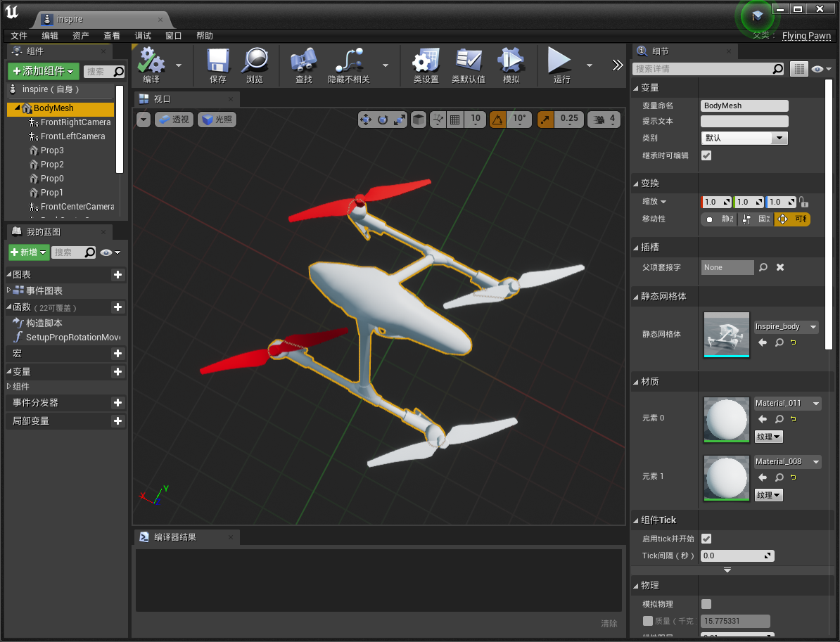Select Prop3 in the components tree
Screen dimensions: 840x642
tap(52, 150)
